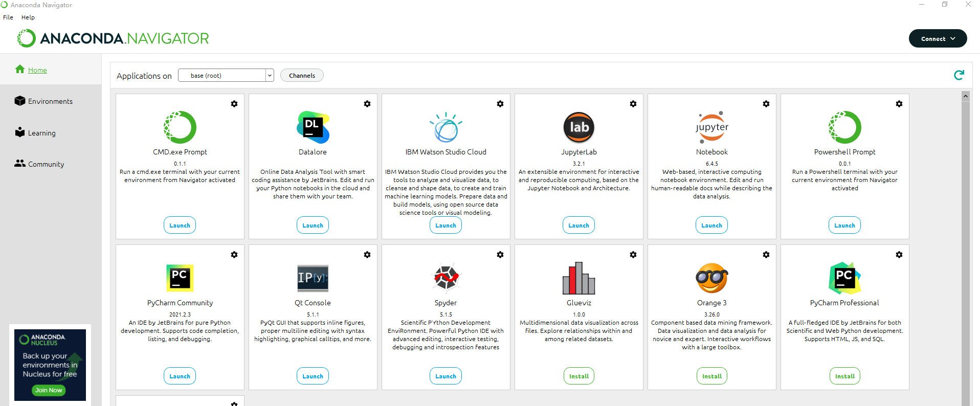Open settings gear on CMD.exe Prompt card
980x406 pixels.
tap(234, 104)
